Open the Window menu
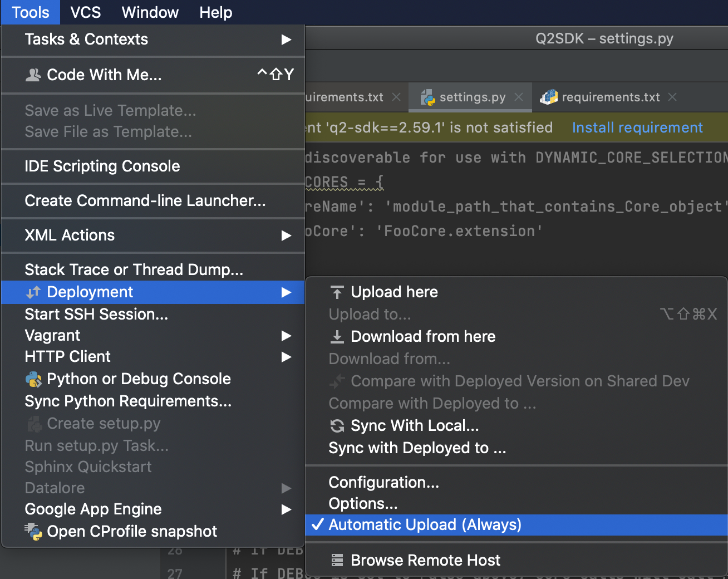This screenshot has width=728, height=579. tap(150, 12)
